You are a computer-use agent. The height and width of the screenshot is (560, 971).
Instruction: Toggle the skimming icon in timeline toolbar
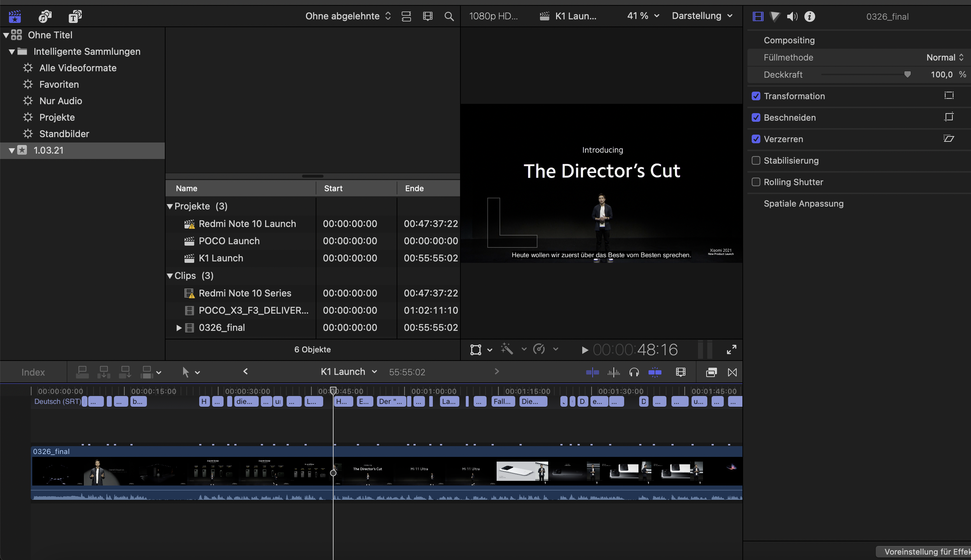click(592, 372)
